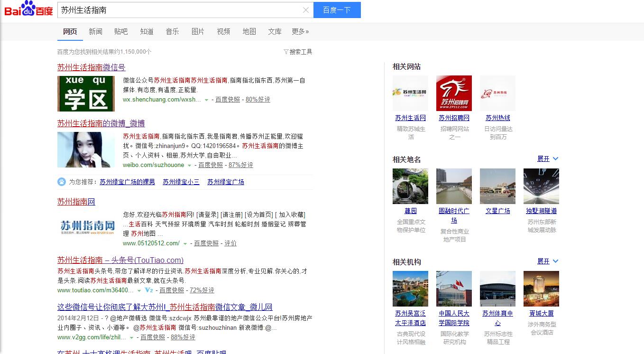Click the 80%好评 rating link
Image resolution: width=644 pixels, height=354 pixels.
click(x=258, y=100)
